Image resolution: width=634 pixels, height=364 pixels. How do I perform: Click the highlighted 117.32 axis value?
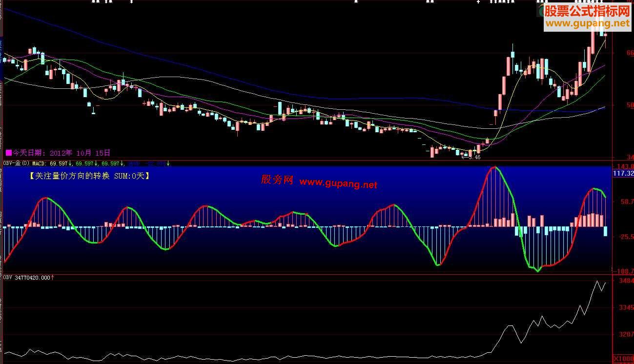(x=623, y=173)
